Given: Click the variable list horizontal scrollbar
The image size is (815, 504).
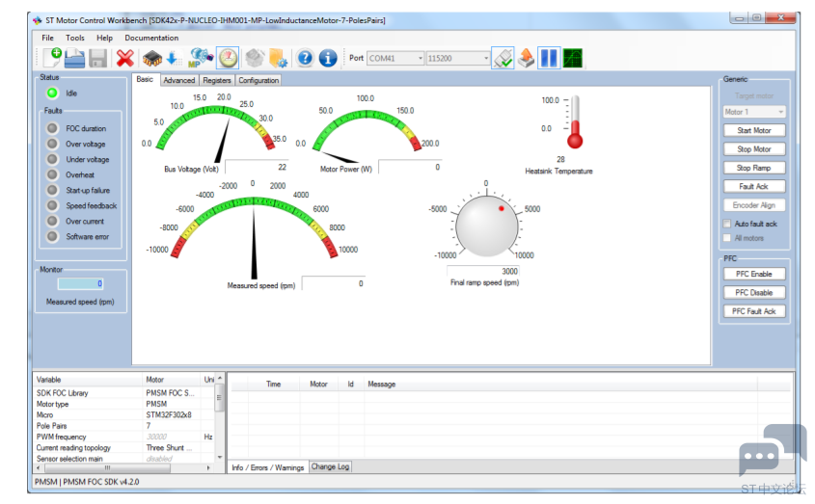Looking at the screenshot, I should click(122, 467).
